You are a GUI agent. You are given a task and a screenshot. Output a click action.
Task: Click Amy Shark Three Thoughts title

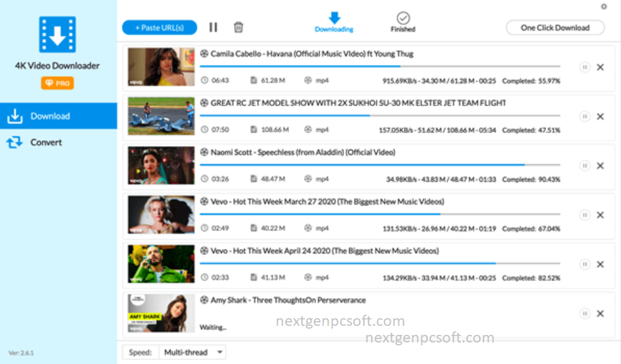[x=289, y=300]
